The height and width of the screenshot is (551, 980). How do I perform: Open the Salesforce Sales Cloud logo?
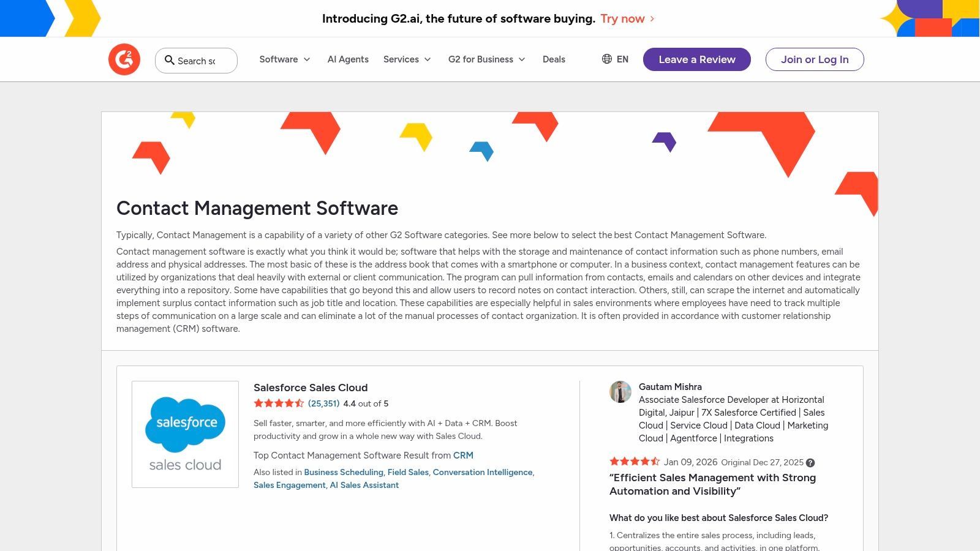[x=185, y=434]
